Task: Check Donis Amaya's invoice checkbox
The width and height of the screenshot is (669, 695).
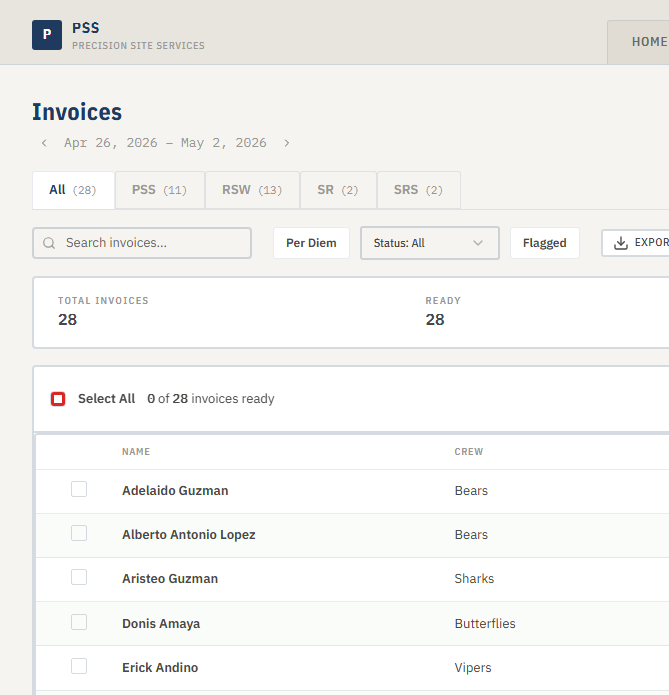Action: point(79,622)
